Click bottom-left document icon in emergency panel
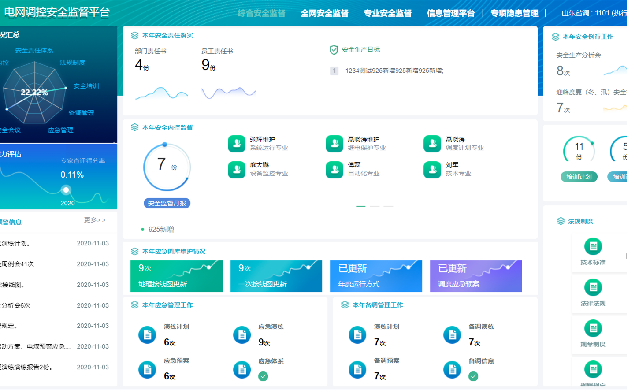 tap(147, 370)
